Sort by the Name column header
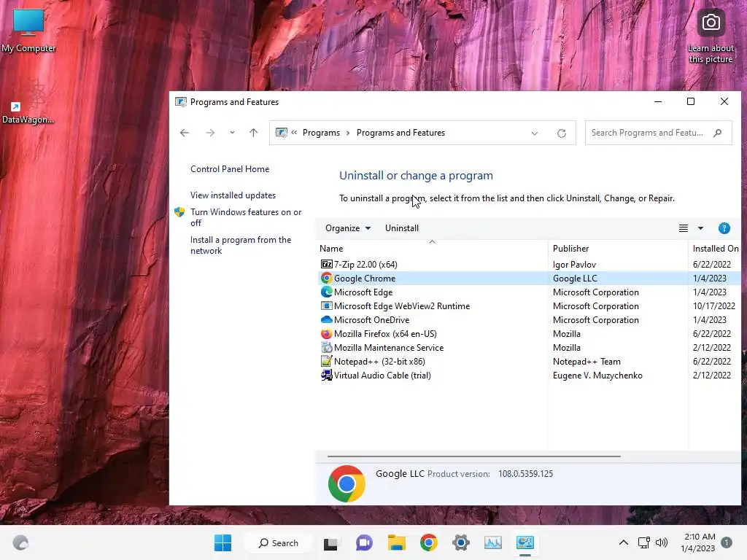 432,248
